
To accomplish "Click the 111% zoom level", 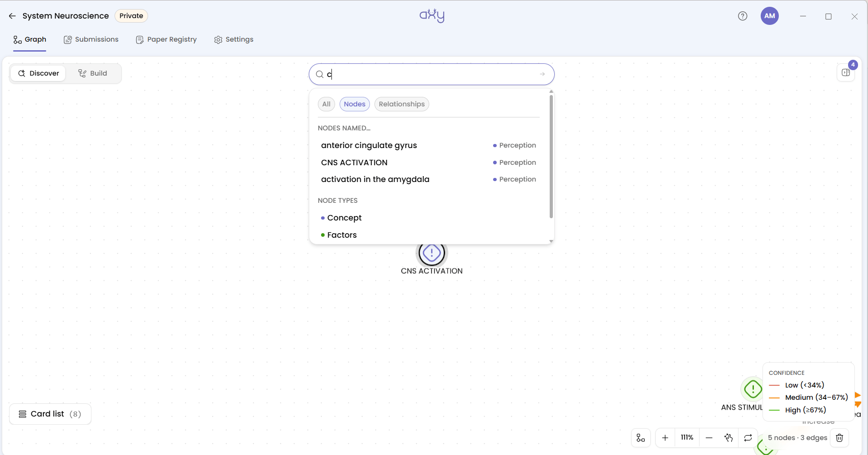I will (687, 438).
